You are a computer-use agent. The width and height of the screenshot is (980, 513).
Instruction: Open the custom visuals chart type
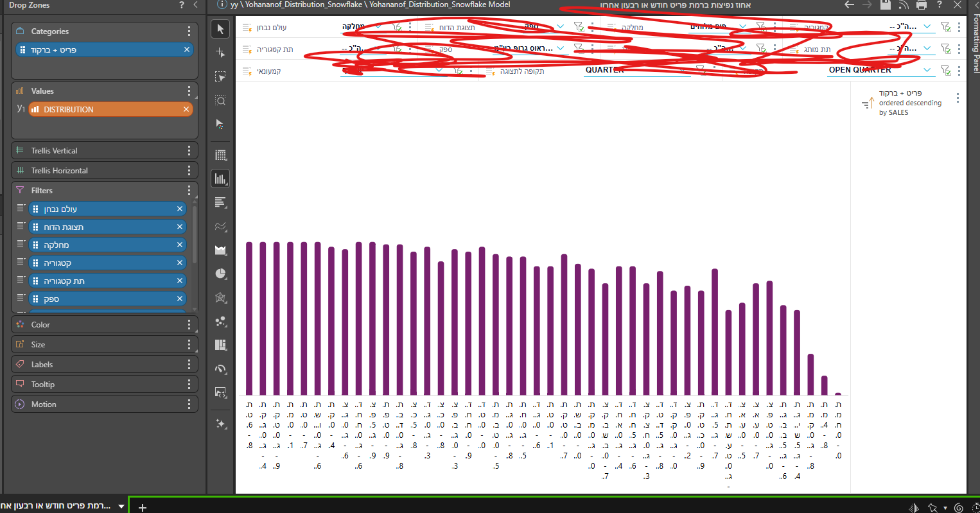(x=220, y=392)
